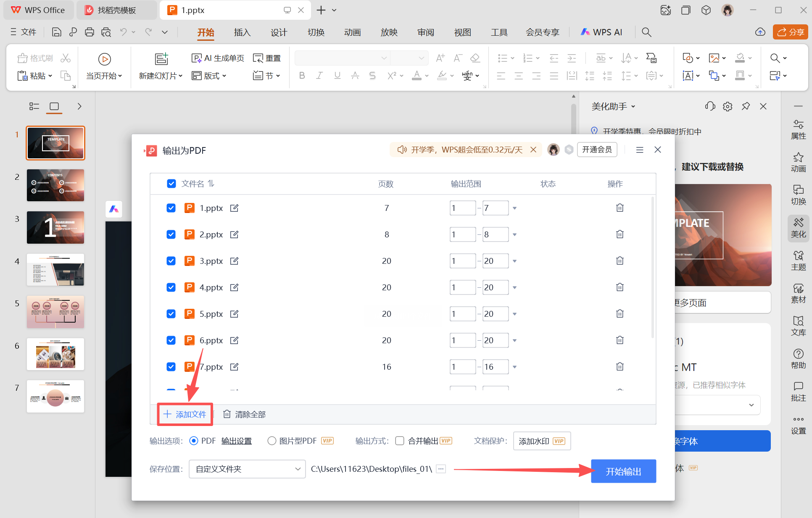
Task: Expand output range dropdown for 2.pptx
Action: pyautogui.click(x=514, y=234)
